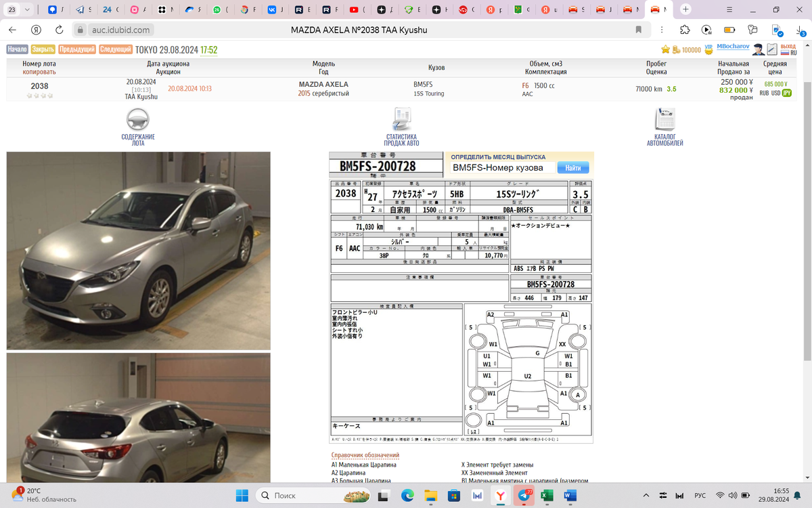This screenshot has height=508, width=812.
Task: Open the front view photo of silver Mazda
Action: point(138,251)
